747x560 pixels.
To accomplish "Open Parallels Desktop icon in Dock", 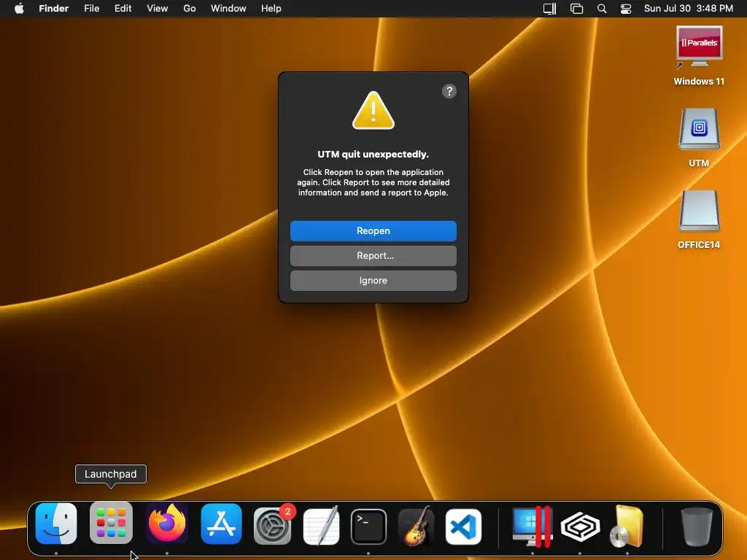I will coord(532,526).
